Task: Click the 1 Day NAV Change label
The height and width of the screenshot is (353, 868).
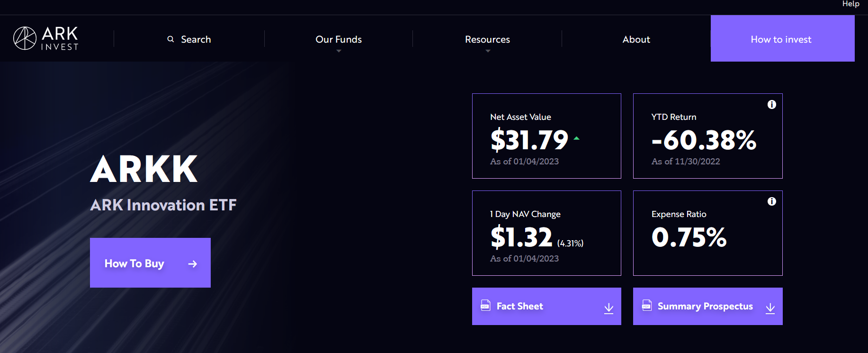Action: 525,214
